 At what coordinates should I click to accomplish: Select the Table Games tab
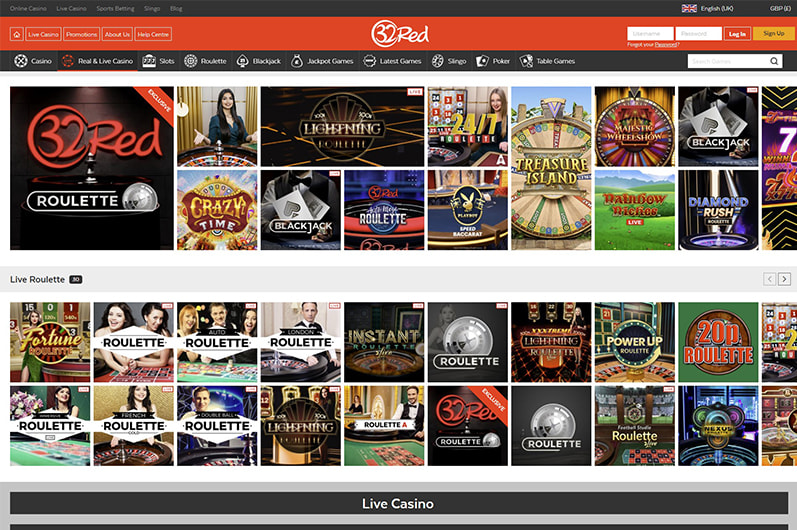(x=548, y=61)
